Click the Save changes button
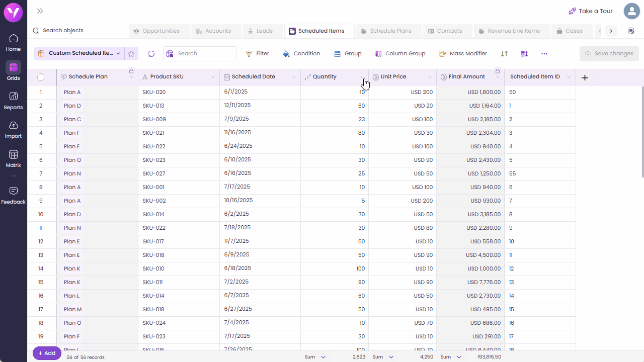Viewport: 644px width, 362px height. pos(609,54)
